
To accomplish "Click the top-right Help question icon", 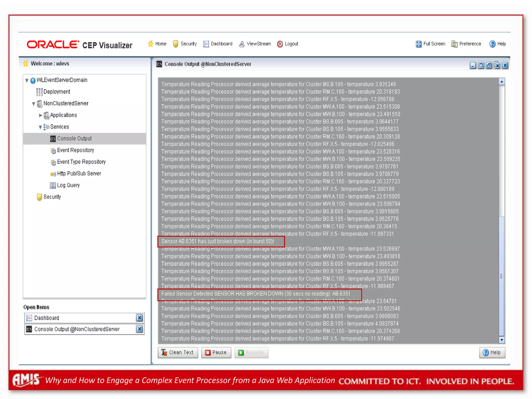I will pos(492,44).
